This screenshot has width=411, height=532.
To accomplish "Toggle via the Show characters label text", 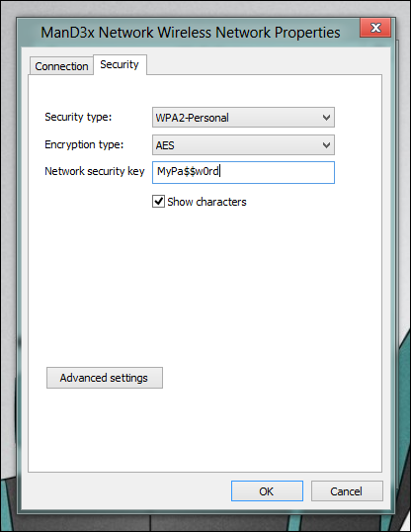I will pos(206,202).
